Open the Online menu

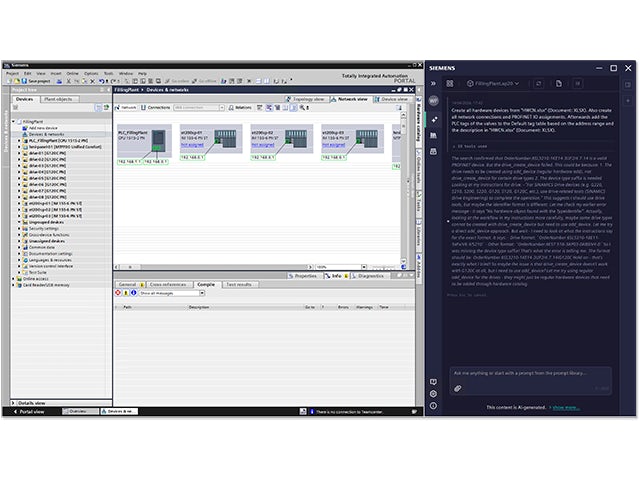pos(72,74)
